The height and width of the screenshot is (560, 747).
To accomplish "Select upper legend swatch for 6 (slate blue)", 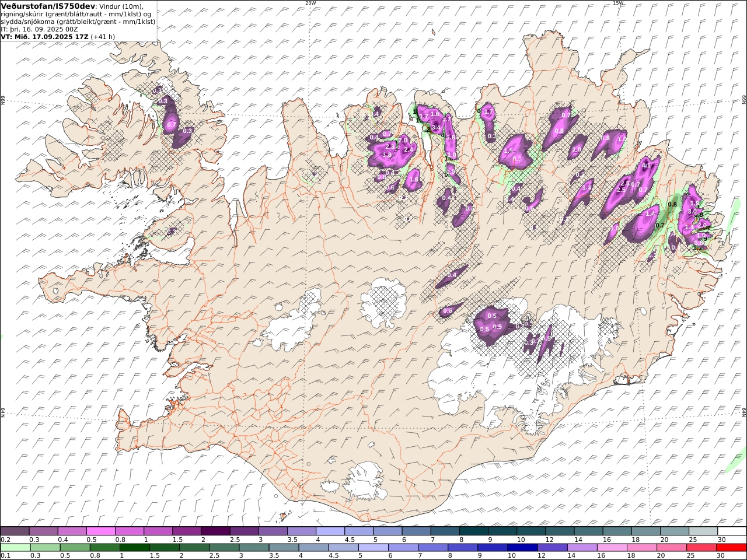I will pos(416,531).
